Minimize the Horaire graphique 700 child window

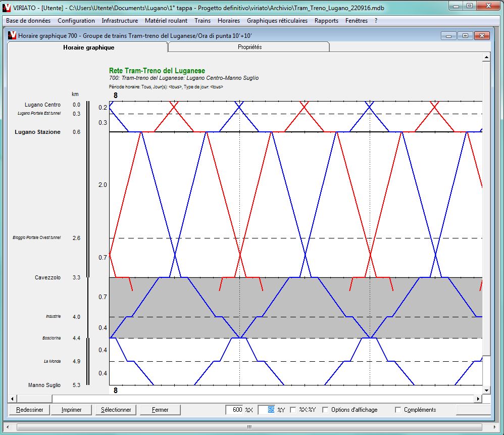tap(448, 35)
